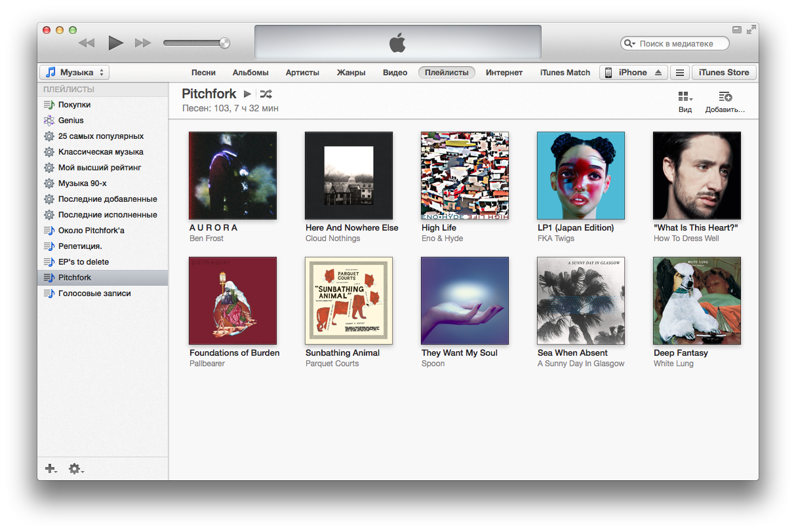
Task: Select the Последние исполненные playlist
Action: point(102,215)
